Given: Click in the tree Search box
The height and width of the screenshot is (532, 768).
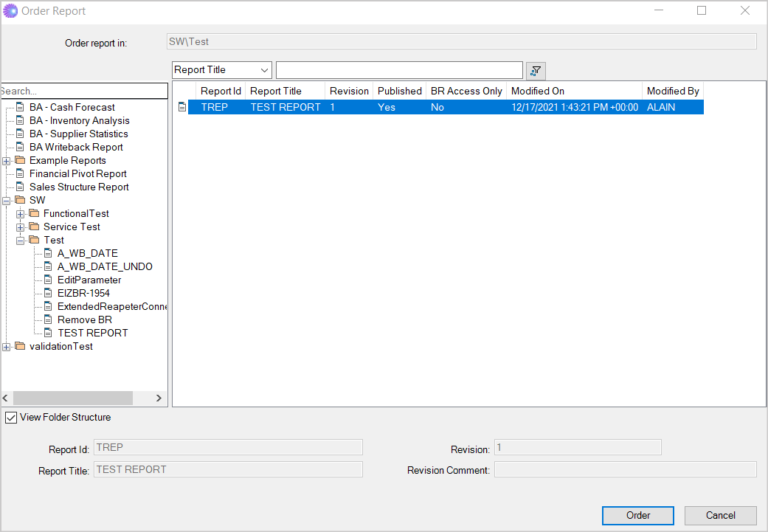Looking at the screenshot, I should pos(85,91).
